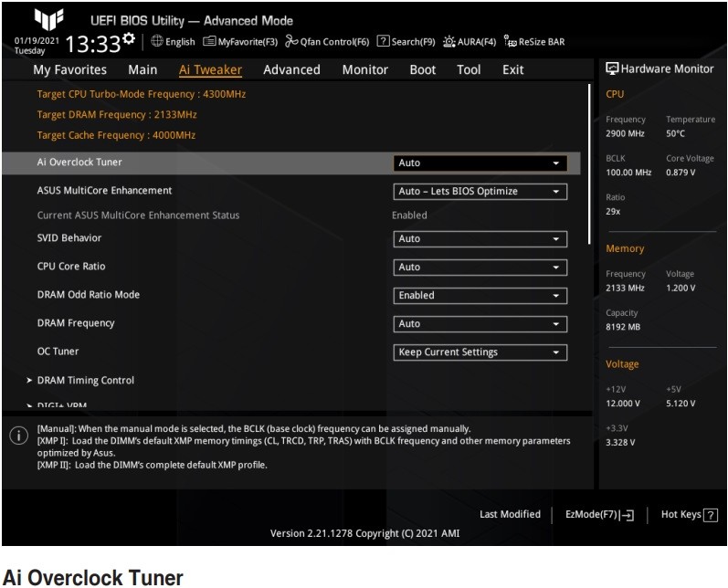Switch to the Tool tab

pos(469,69)
